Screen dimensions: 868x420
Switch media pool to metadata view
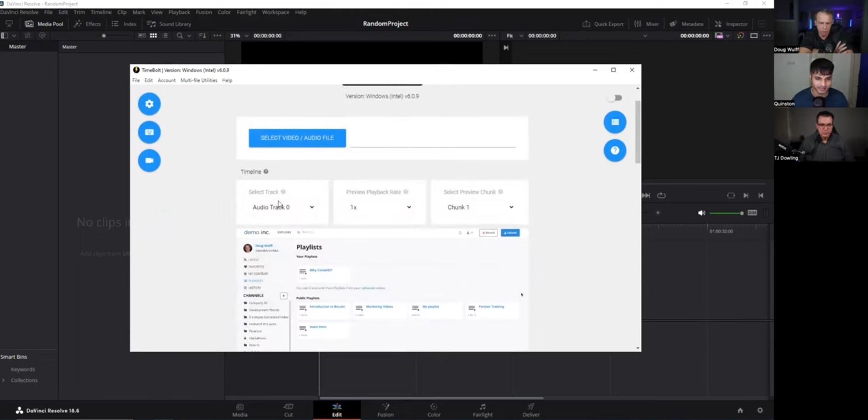pos(142,35)
